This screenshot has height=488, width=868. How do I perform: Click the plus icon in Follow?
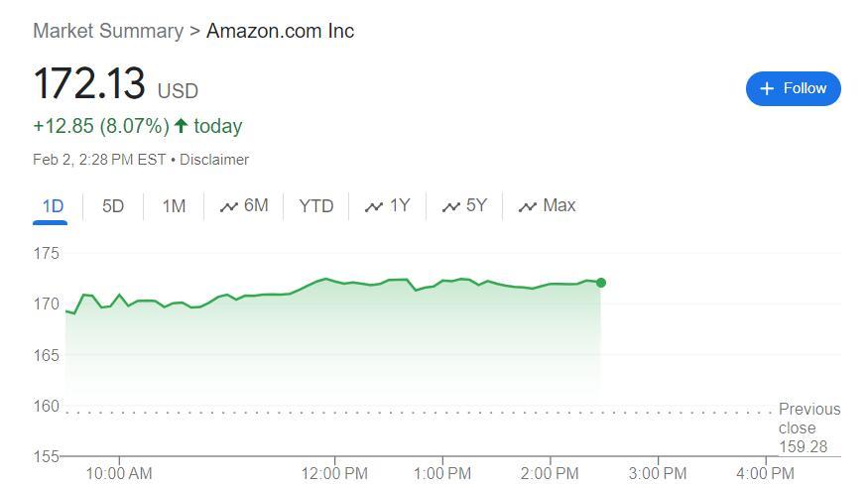767,89
